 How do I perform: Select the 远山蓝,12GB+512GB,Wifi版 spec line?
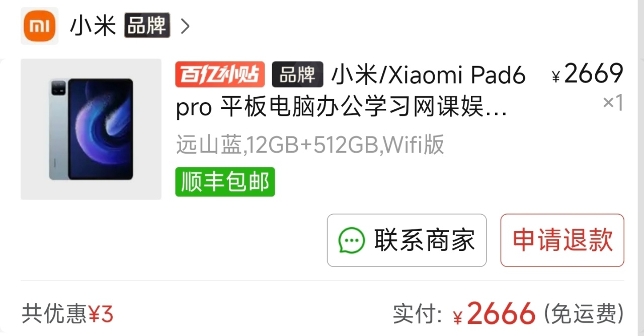click(x=310, y=145)
